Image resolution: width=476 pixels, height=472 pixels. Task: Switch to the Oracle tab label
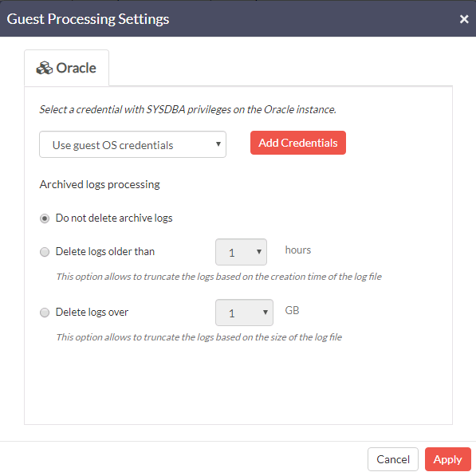tap(76, 68)
